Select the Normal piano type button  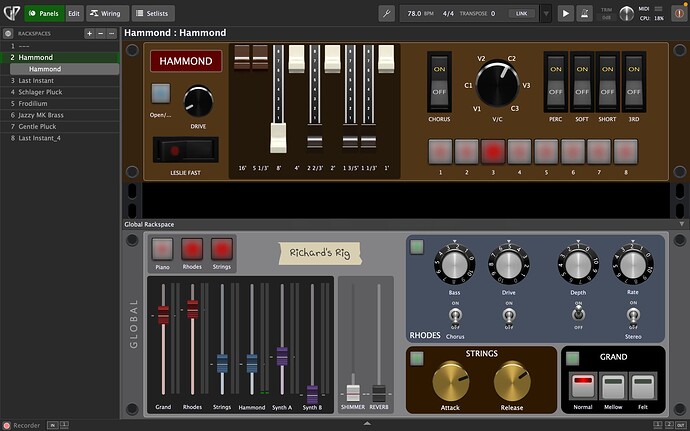[x=583, y=386]
